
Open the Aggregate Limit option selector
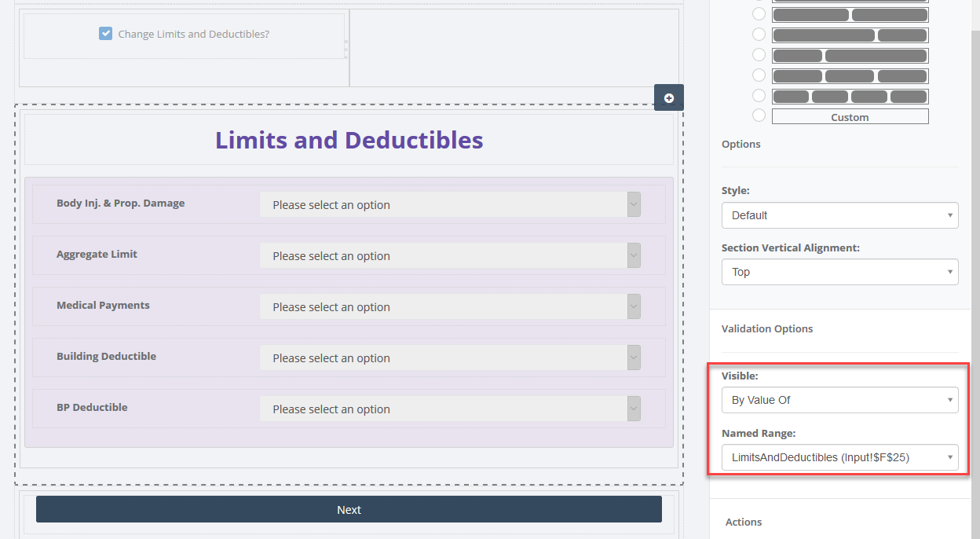point(450,255)
